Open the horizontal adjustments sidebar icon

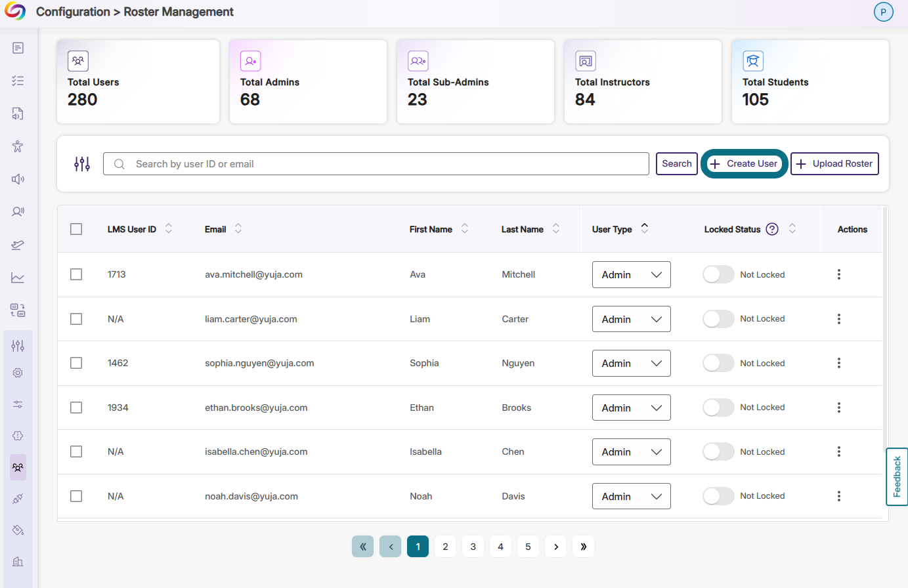click(18, 404)
